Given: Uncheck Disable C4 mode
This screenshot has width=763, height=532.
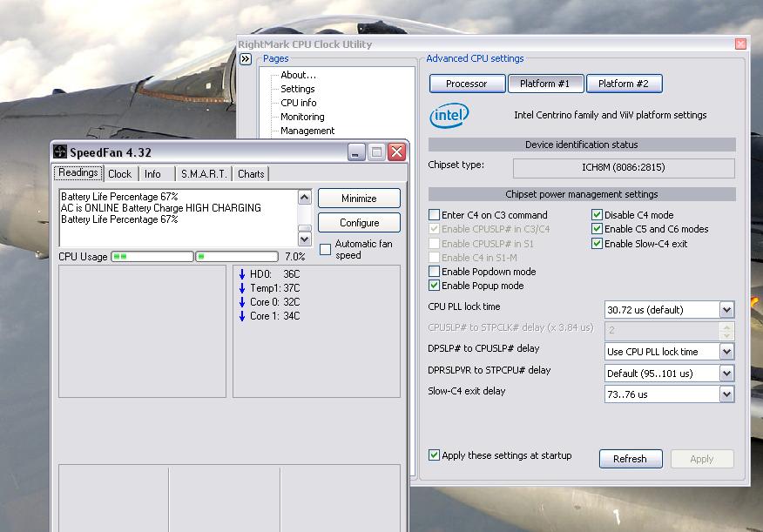Looking at the screenshot, I should [x=597, y=215].
